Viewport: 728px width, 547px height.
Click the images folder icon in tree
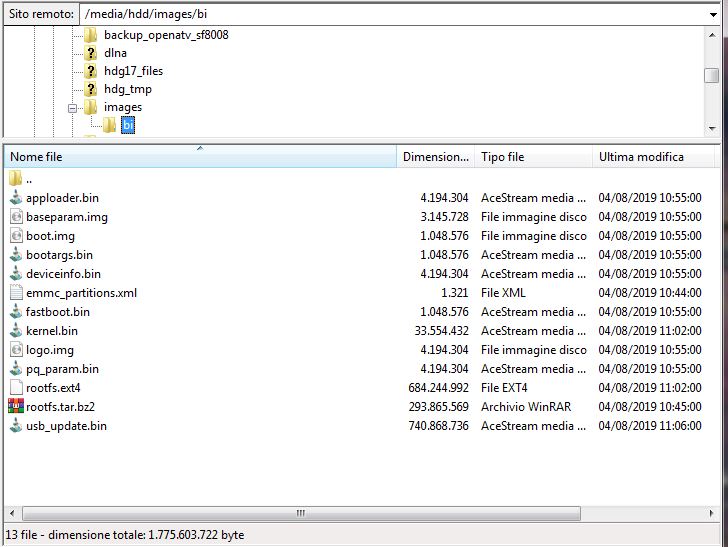click(91, 107)
